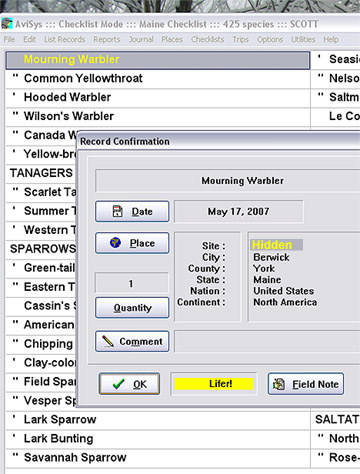
Task: Open the Places menu
Action: pos(172,39)
